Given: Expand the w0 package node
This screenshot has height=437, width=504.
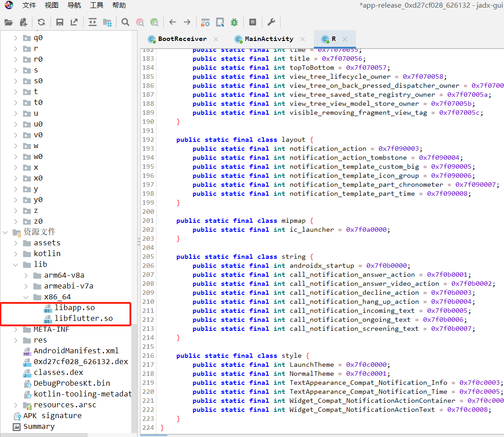Looking at the screenshot, I should coord(15,157).
